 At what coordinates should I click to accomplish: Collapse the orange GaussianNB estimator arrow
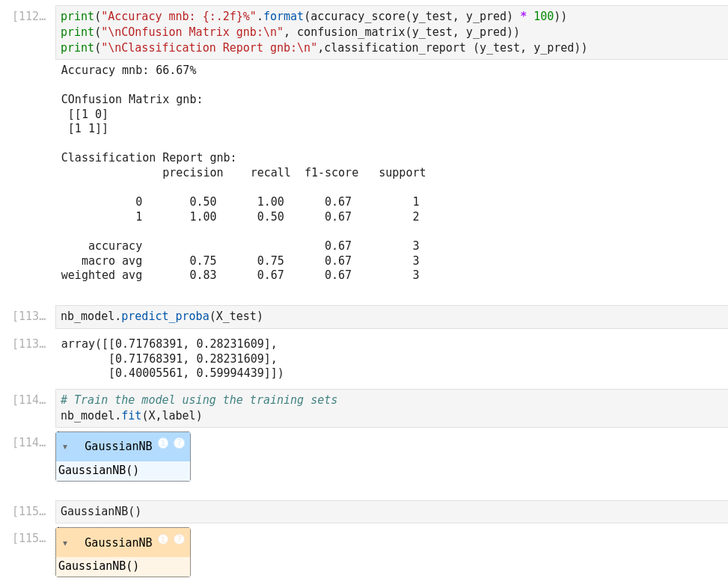pos(65,543)
